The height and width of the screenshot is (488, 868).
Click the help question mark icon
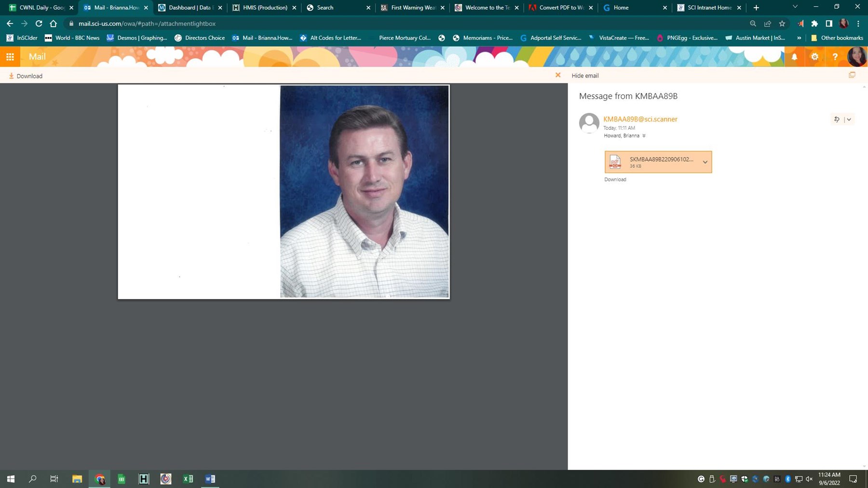point(835,57)
